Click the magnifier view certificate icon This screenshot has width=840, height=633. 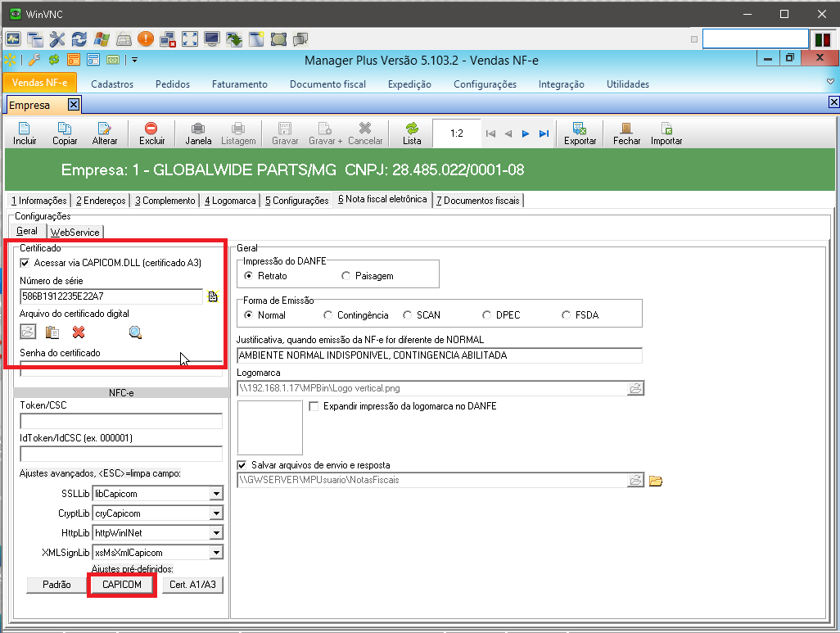tap(136, 332)
